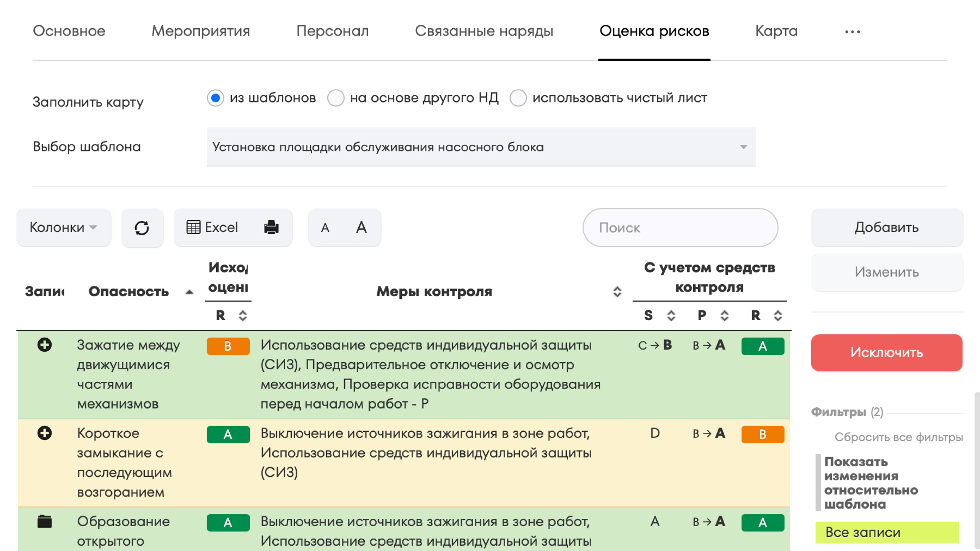Export table via Excel icon
The height and width of the screenshot is (551, 980).
[212, 228]
